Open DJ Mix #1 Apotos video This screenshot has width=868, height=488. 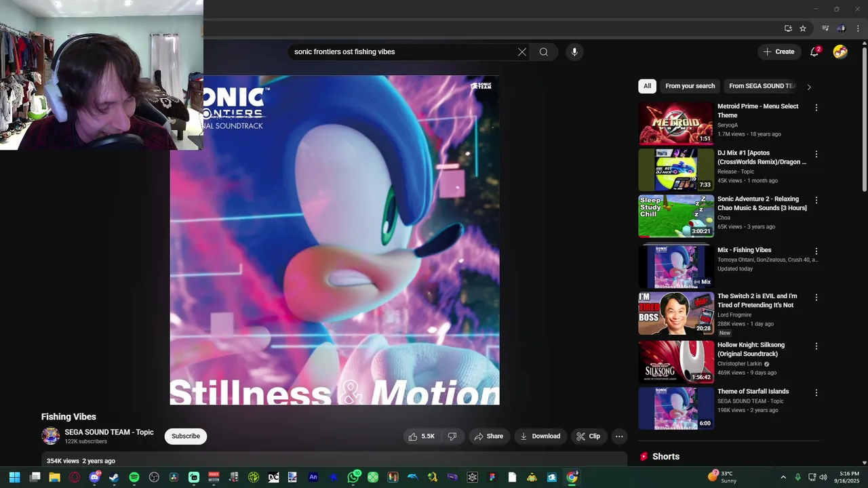[x=676, y=169]
